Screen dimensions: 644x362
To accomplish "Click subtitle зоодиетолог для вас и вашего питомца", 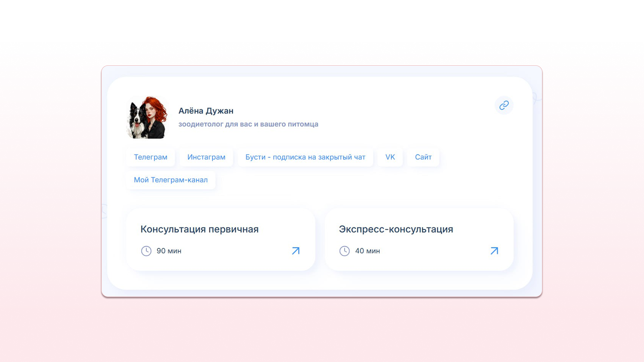I will 248,124.
